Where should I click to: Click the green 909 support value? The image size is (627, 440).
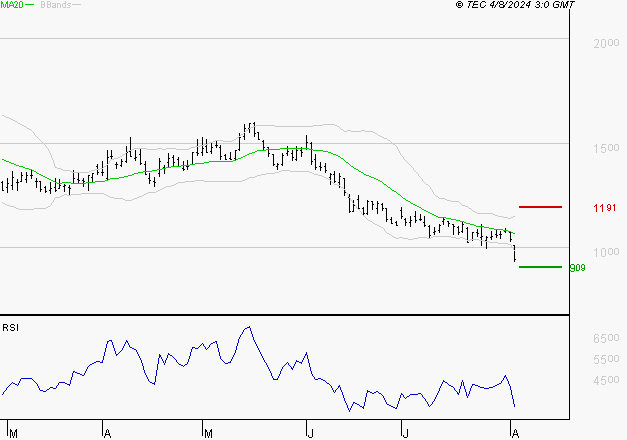(577, 268)
